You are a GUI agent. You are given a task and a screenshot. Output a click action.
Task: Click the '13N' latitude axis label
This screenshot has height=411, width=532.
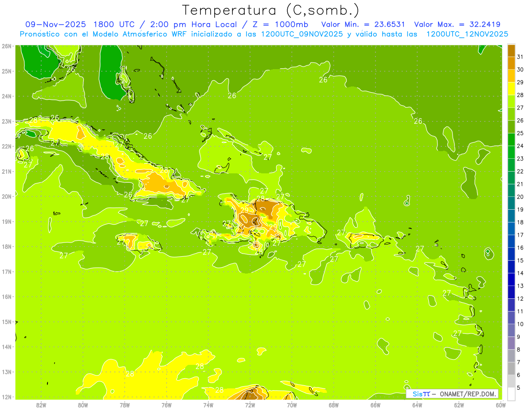click(x=6, y=372)
